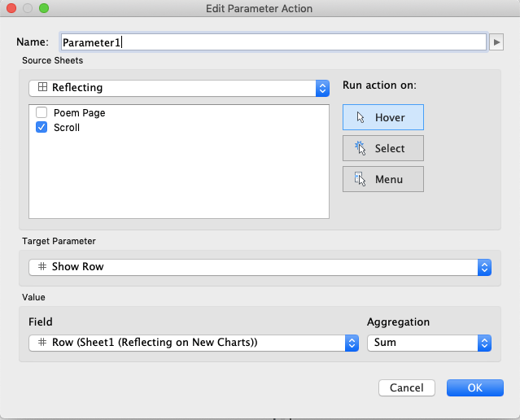Click the hash icon beside Row field
The height and width of the screenshot is (420, 520).
click(x=42, y=343)
